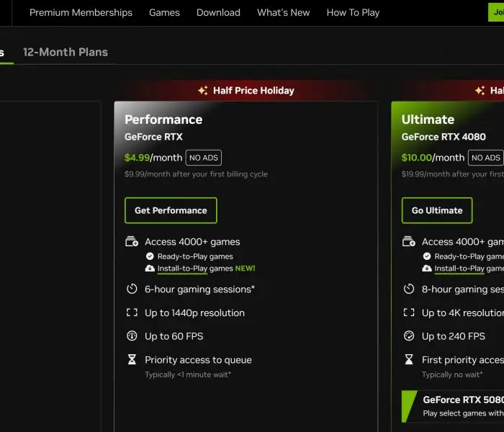Click hourglass icon beside Priority access to queue

[x=132, y=359]
